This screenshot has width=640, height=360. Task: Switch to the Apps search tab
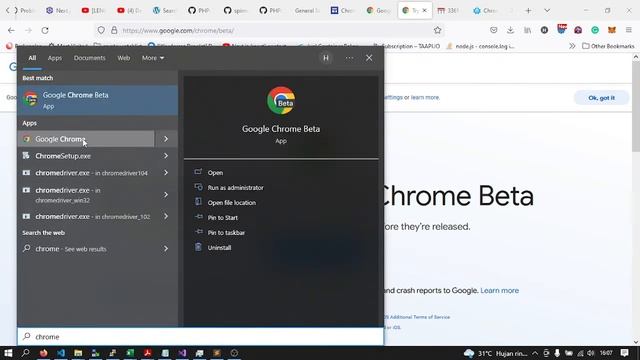coord(55,58)
